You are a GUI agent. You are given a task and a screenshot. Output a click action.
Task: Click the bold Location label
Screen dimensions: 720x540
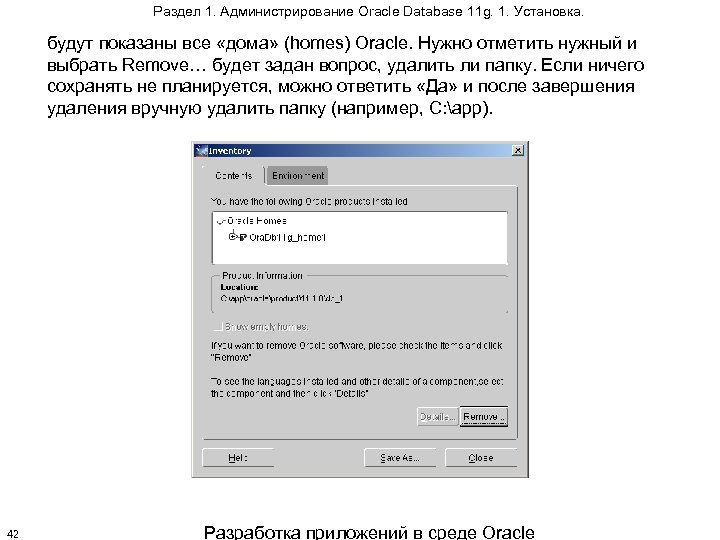[239, 287]
